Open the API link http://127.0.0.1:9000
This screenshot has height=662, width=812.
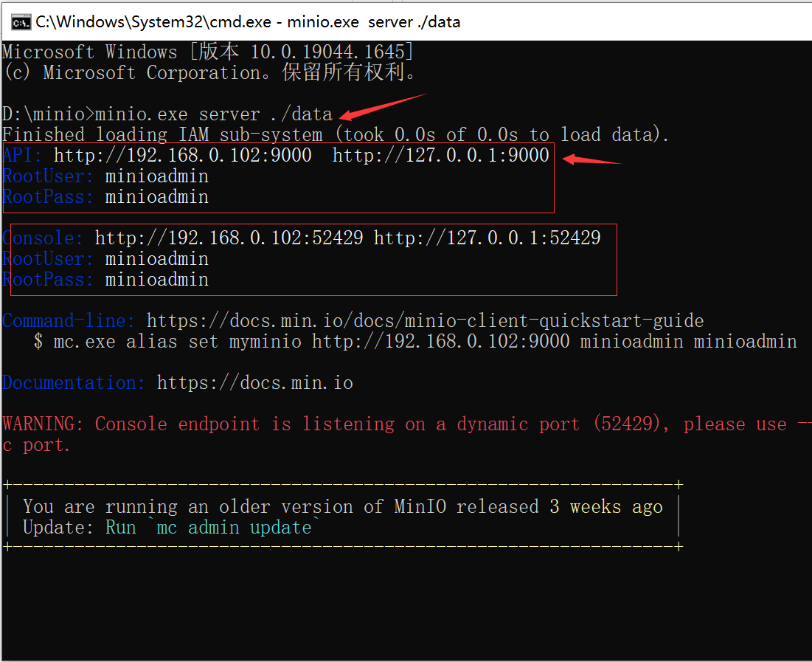tap(440, 156)
